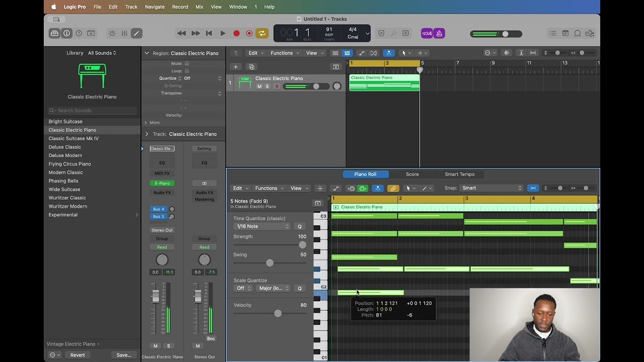Show the Toolbar button in control bar
This screenshot has height=362, width=644.
[91, 33]
